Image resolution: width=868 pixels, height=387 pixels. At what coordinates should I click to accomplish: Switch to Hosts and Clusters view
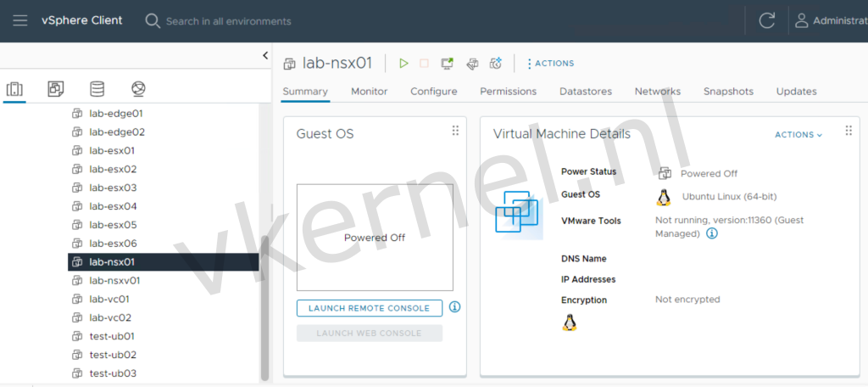point(14,89)
